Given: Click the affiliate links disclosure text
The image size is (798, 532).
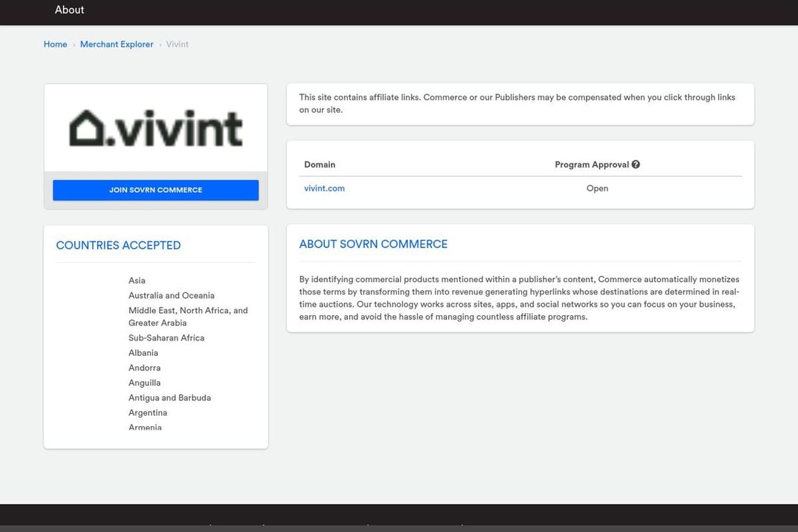Looking at the screenshot, I should pos(517,103).
